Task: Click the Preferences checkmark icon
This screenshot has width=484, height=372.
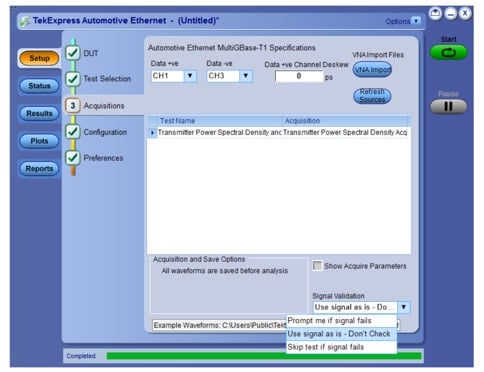Action: coord(73,157)
